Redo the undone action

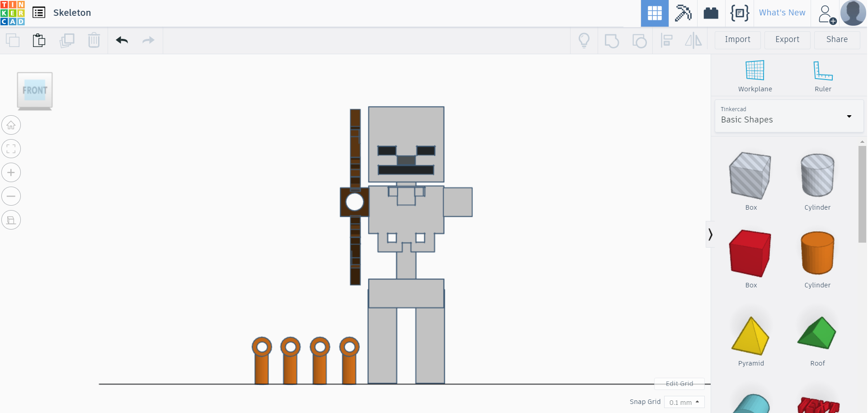(148, 40)
